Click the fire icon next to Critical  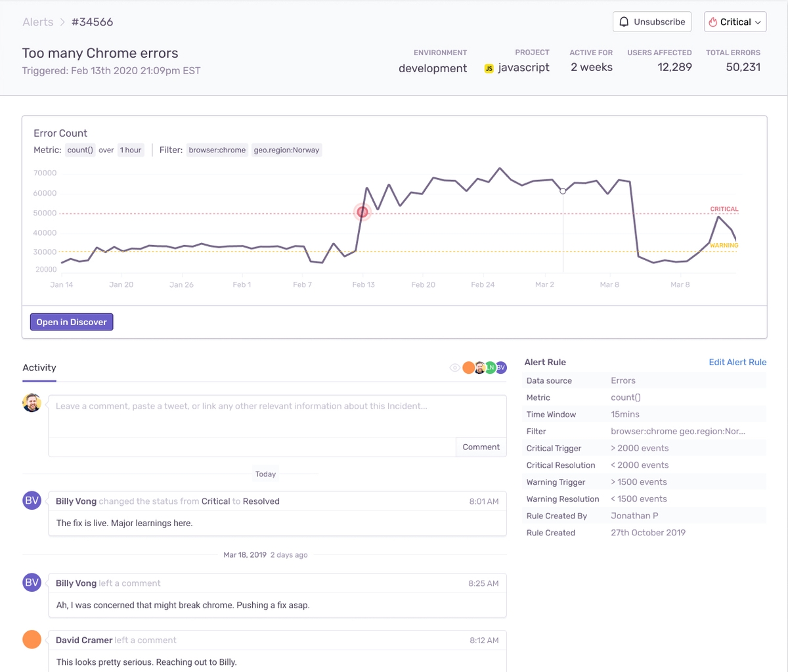712,22
